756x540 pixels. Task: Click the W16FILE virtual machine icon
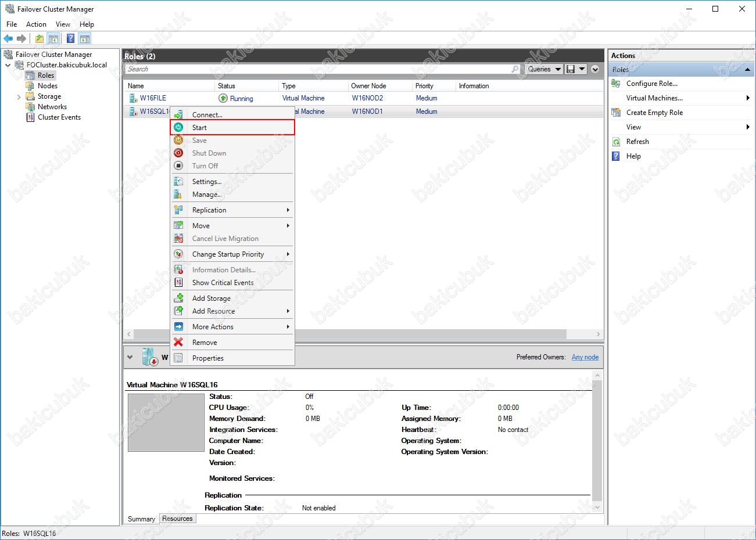point(133,98)
